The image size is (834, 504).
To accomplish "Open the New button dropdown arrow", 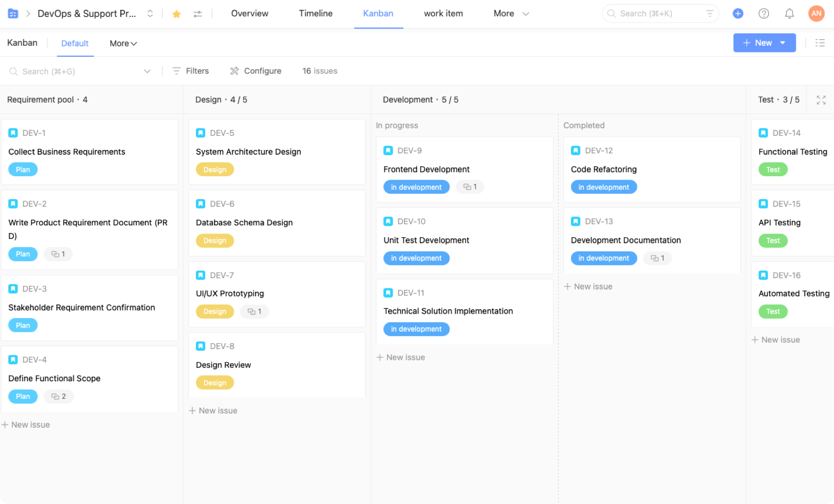I will coord(783,43).
